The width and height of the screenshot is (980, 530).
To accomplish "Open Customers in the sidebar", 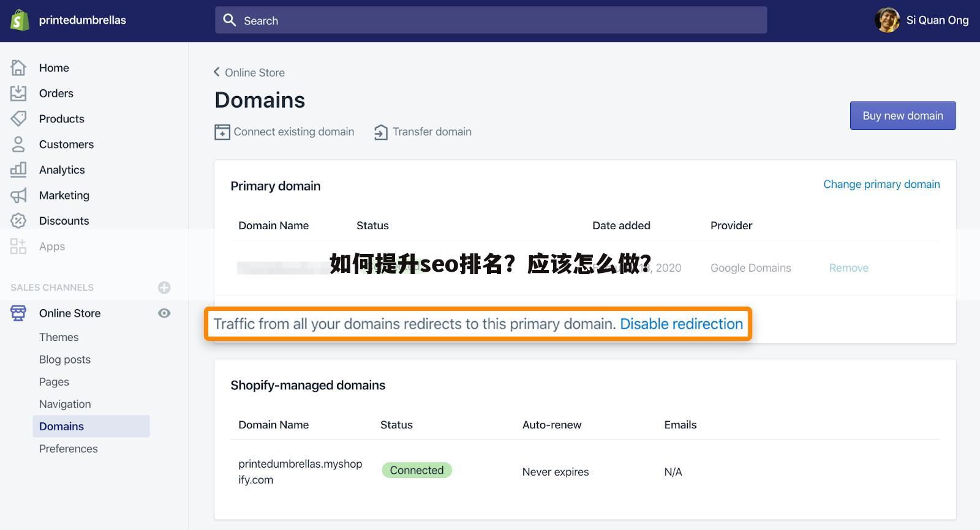I will click(x=66, y=144).
